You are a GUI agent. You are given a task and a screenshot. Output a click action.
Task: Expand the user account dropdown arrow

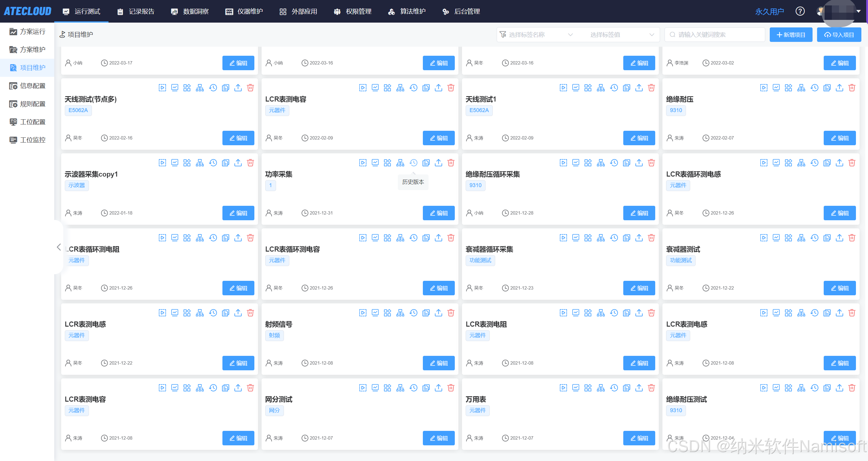pos(858,11)
